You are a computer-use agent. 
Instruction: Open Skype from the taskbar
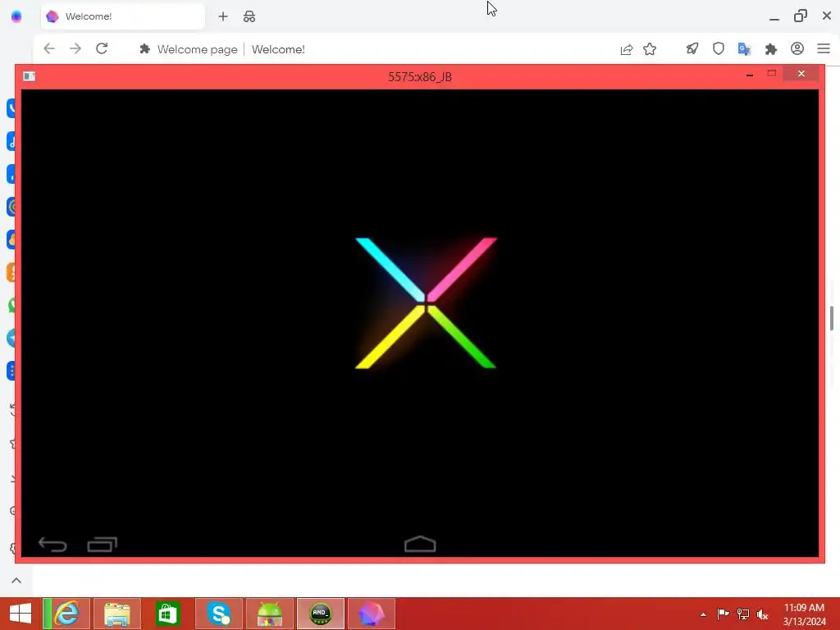pos(218,614)
